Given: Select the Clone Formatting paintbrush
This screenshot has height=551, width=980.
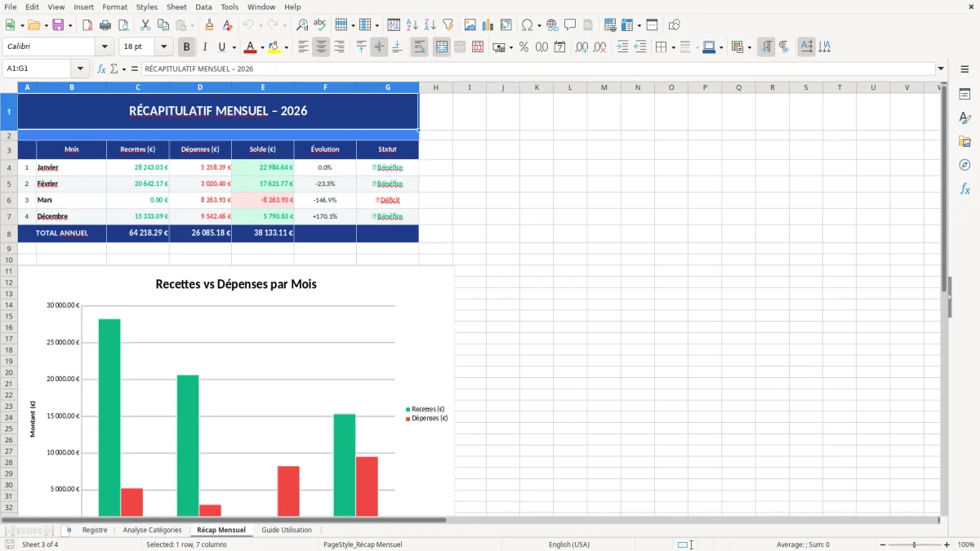Looking at the screenshot, I should (209, 25).
